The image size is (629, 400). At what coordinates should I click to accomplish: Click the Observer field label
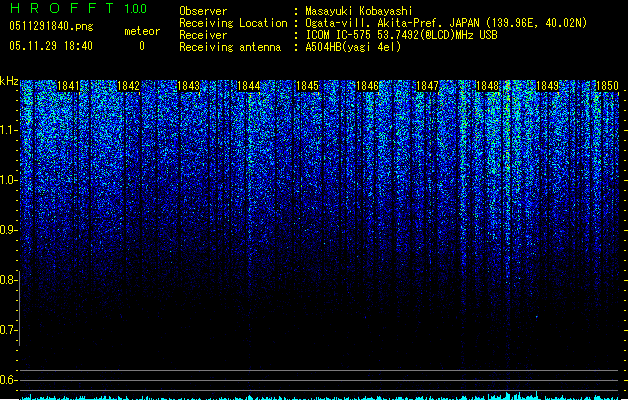pyautogui.click(x=203, y=11)
